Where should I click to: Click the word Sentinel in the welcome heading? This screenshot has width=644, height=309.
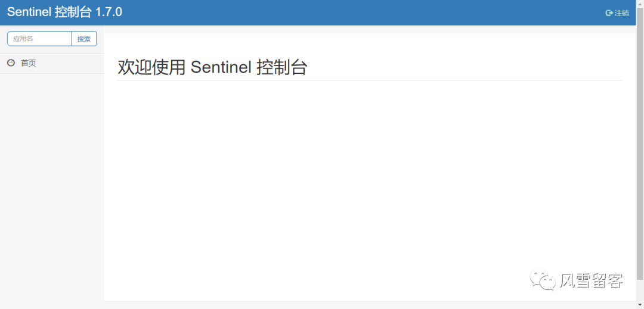point(221,67)
